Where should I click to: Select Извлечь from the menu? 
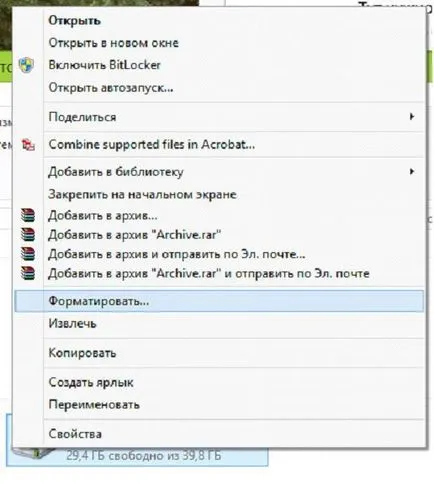point(219,323)
